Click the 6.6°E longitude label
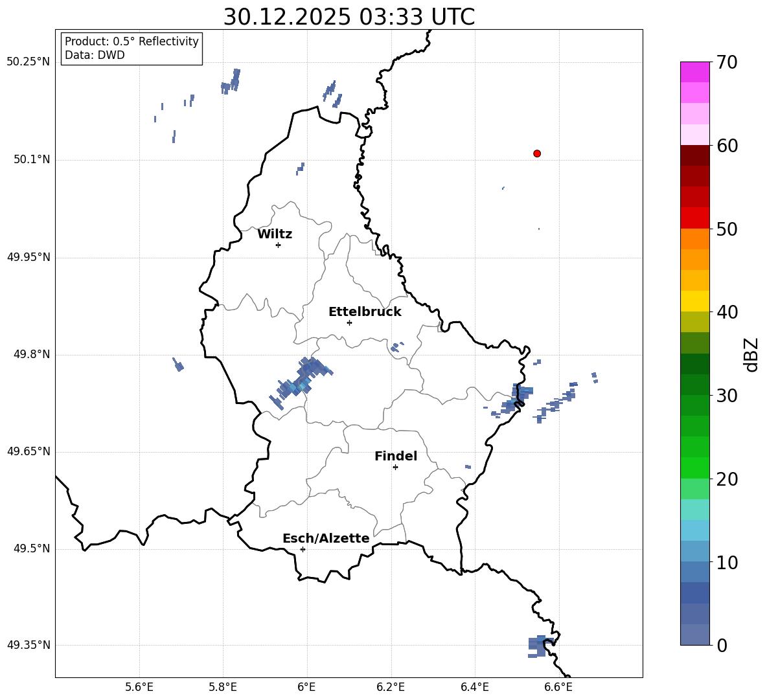Image resolution: width=767 pixels, height=700 pixels. pyautogui.click(x=558, y=687)
